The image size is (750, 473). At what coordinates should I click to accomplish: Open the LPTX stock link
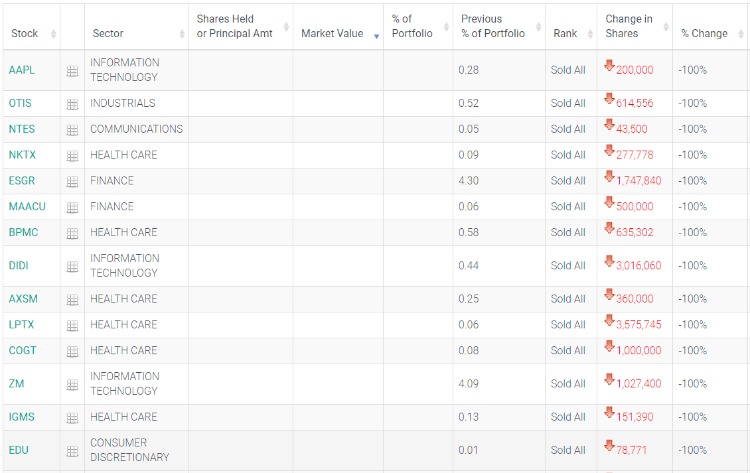pyautogui.click(x=21, y=324)
